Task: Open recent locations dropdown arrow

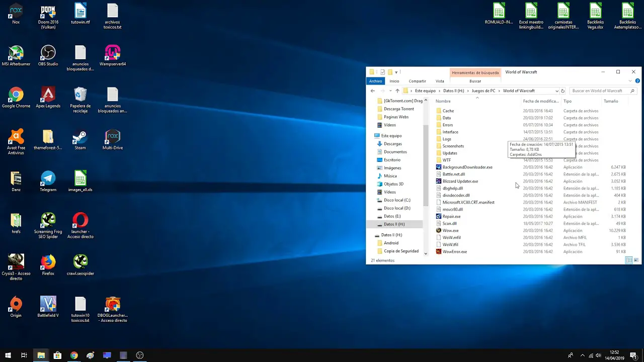Action: [x=390, y=91]
